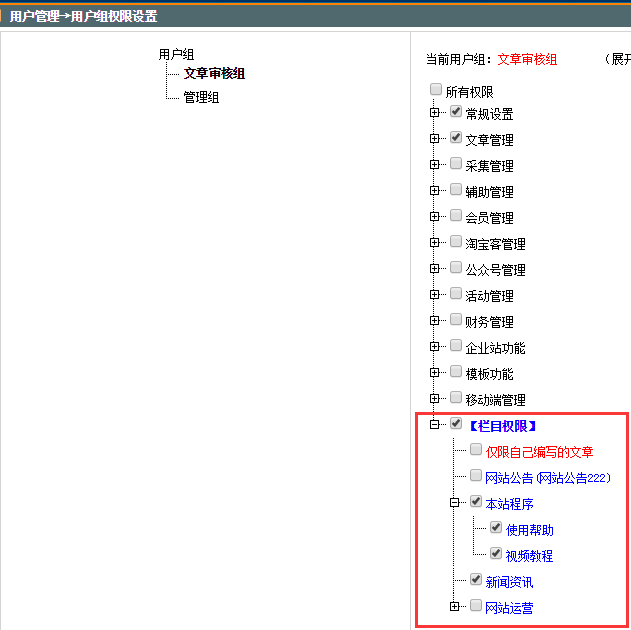Tick the 会员管理 checkbox
The width and height of the screenshot is (631, 630).
click(x=456, y=216)
